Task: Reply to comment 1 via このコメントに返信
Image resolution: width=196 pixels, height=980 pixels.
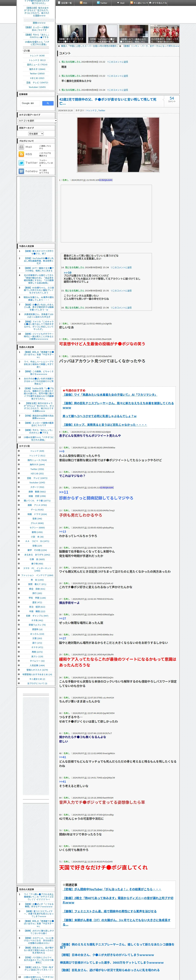Action: coord(117,62)
